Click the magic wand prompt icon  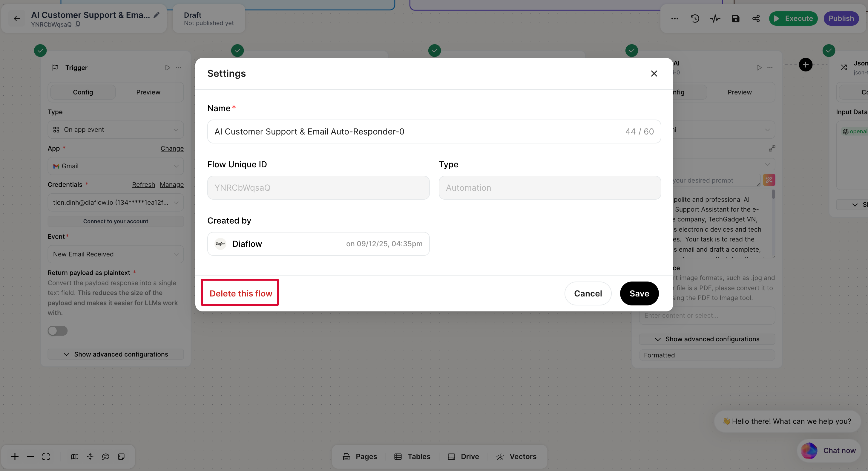769,180
